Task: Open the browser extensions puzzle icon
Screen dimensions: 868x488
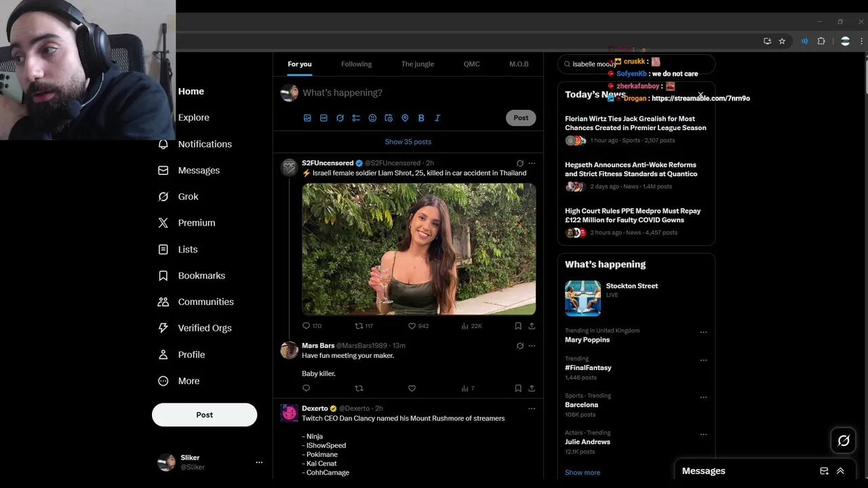Action: 821,41
